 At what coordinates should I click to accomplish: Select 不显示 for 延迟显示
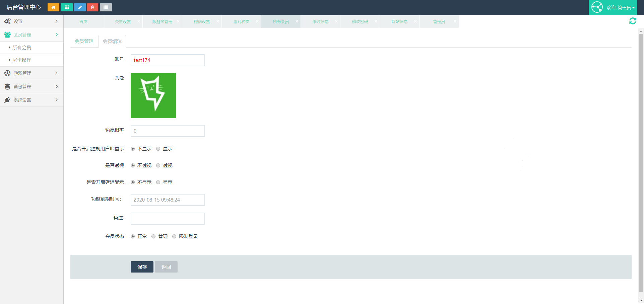pyautogui.click(x=133, y=182)
